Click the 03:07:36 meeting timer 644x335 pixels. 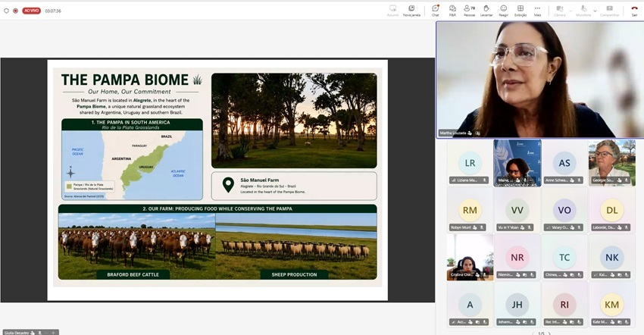click(x=53, y=11)
